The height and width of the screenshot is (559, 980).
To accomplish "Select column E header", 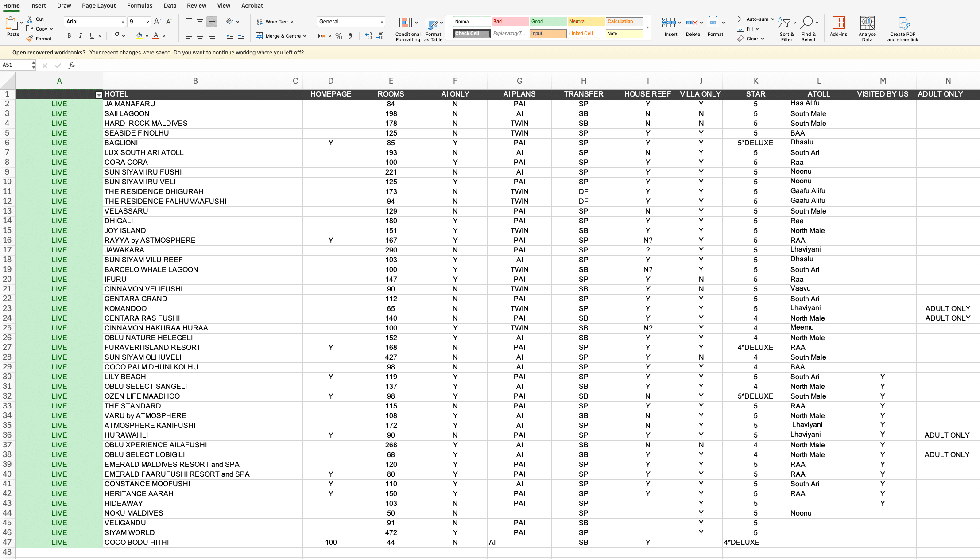I will 391,81.
